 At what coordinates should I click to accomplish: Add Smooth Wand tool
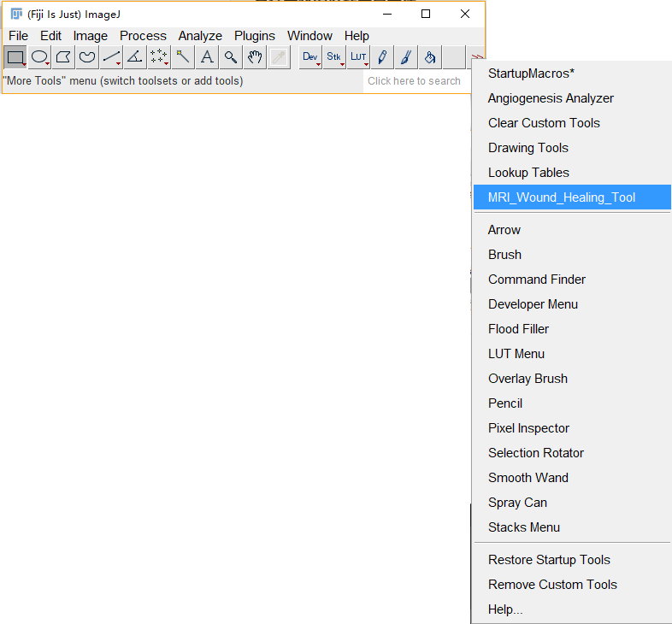click(x=572, y=479)
